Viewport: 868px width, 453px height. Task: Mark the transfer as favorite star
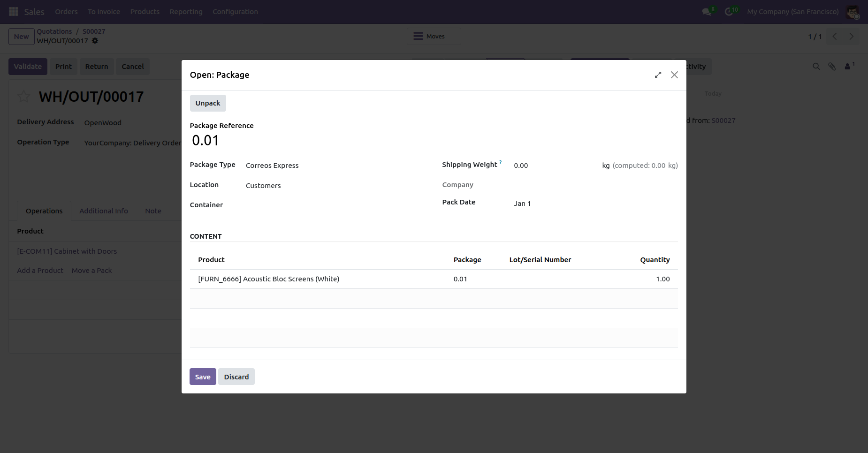click(x=23, y=97)
